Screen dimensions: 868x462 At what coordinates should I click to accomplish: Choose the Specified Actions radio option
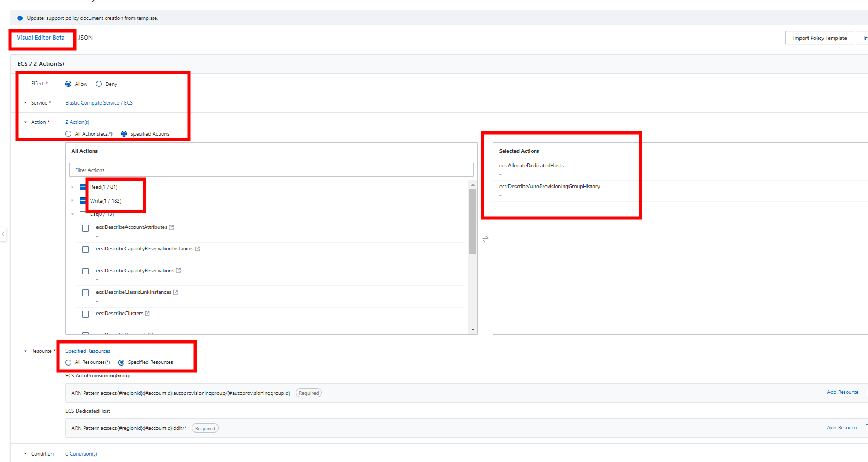pyautogui.click(x=124, y=134)
